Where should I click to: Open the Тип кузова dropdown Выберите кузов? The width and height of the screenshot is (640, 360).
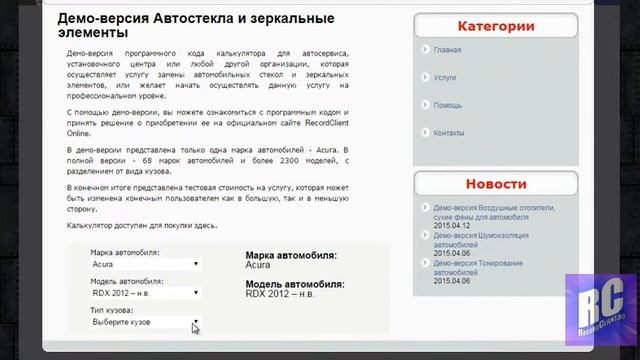[x=145, y=322]
